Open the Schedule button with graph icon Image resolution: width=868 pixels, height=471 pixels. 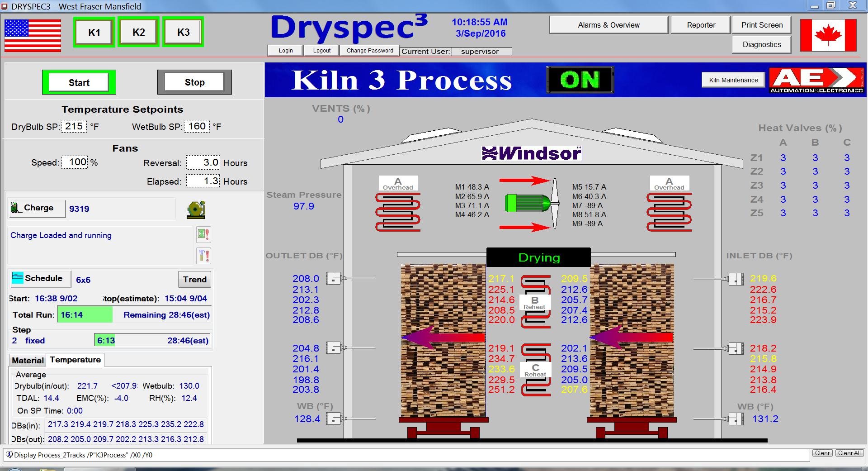40,278
